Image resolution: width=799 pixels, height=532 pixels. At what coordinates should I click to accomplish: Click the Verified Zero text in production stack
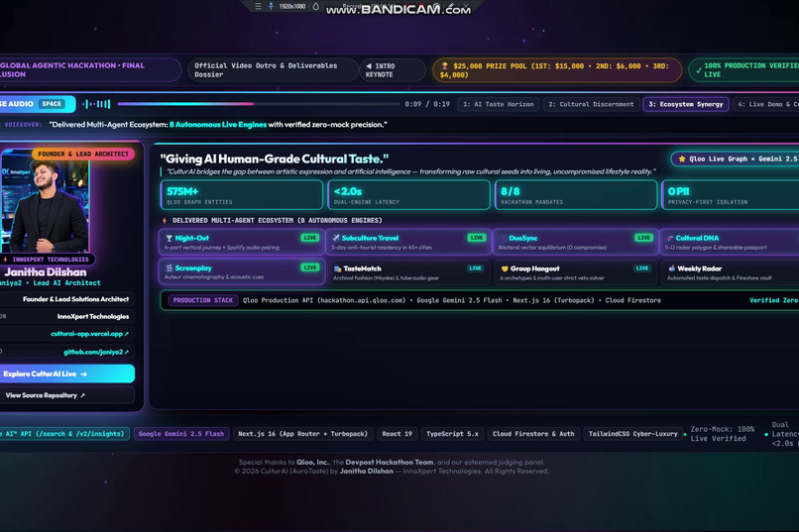point(773,300)
